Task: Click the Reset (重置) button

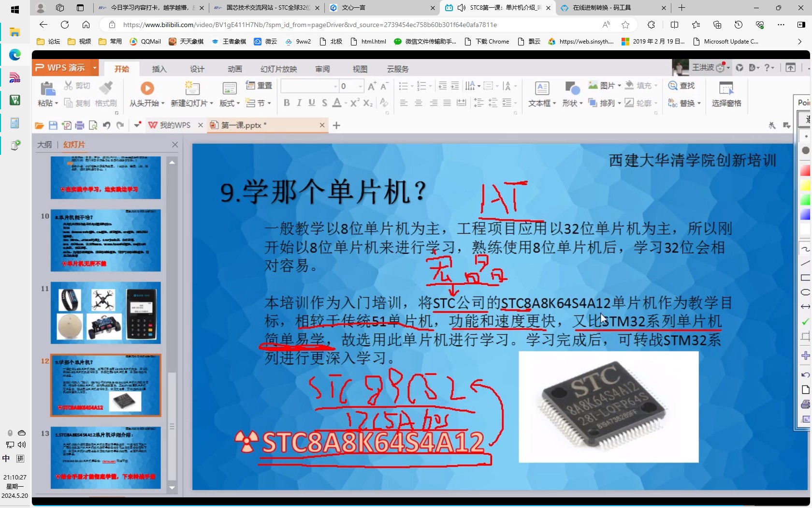Action: pyautogui.click(x=259, y=86)
